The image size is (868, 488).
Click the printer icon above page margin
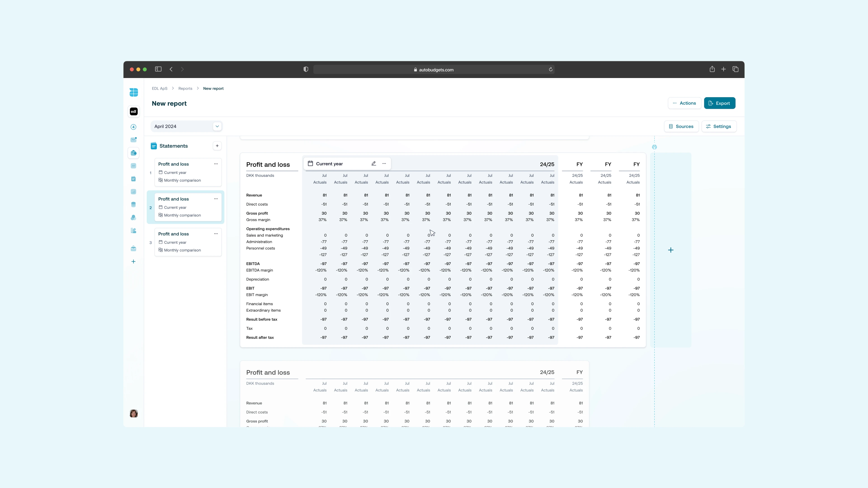tap(654, 147)
